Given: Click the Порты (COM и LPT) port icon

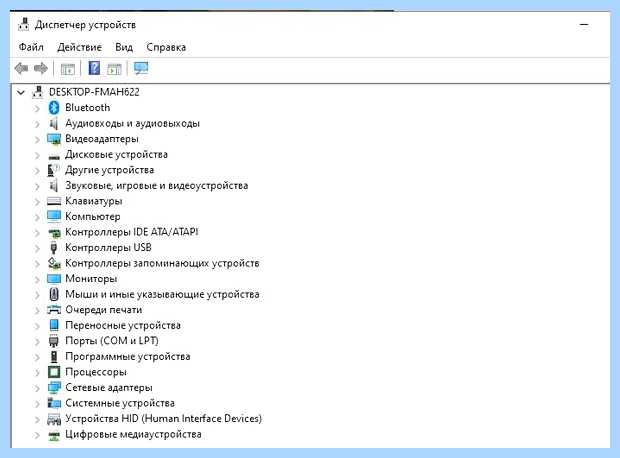Looking at the screenshot, I should 54,341.
